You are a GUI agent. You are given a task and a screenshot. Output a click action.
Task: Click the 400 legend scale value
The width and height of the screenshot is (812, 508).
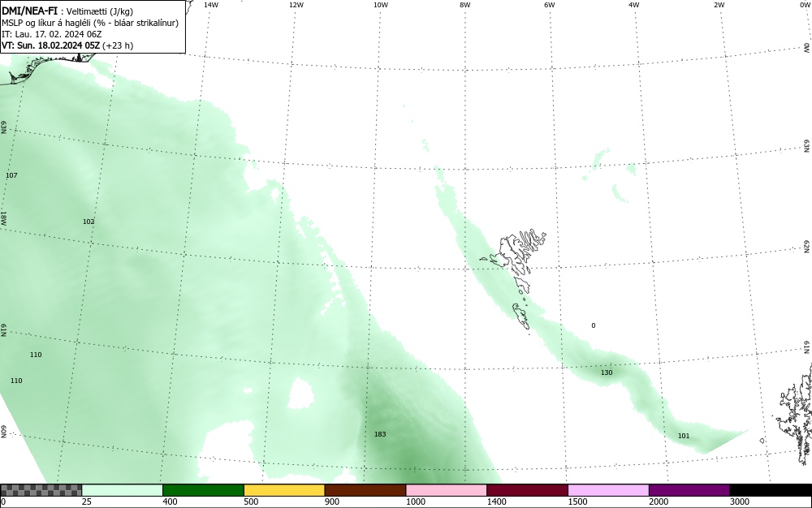tap(170, 502)
